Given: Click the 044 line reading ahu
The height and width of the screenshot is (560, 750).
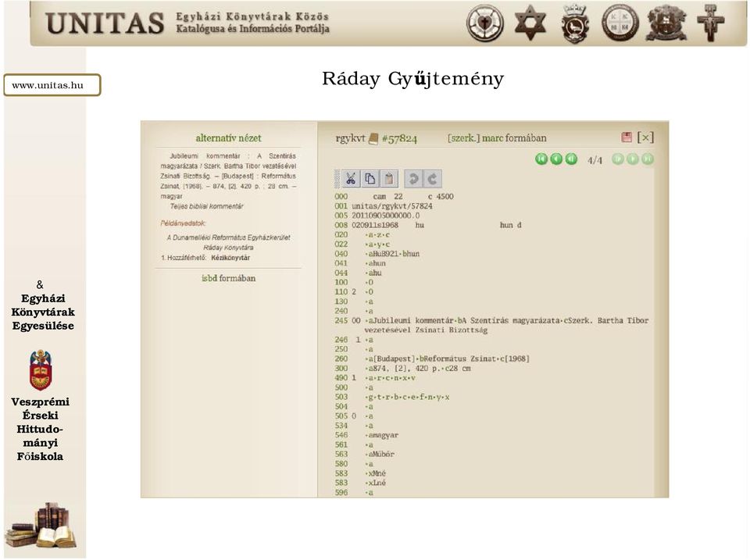Looking at the screenshot, I should click(x=359, y=273).
